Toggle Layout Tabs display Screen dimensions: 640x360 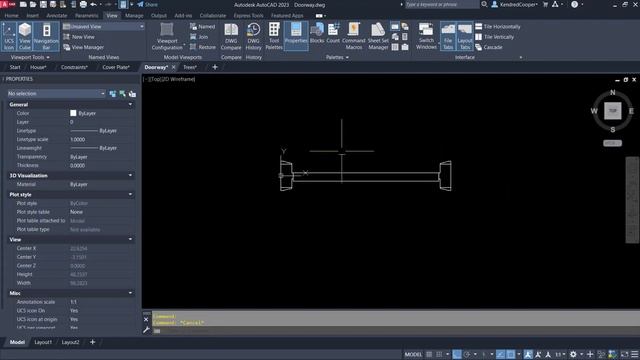coord(464,36)
